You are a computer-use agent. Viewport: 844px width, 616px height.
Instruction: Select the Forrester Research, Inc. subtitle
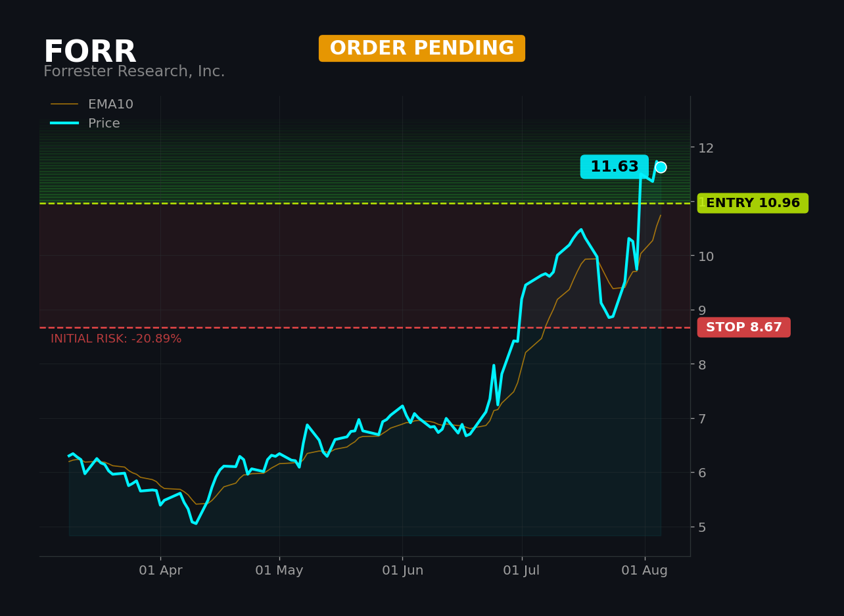point(134,72)
